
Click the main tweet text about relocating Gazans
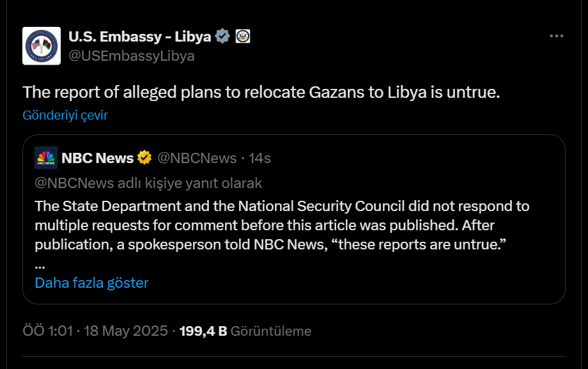point(261,92)
